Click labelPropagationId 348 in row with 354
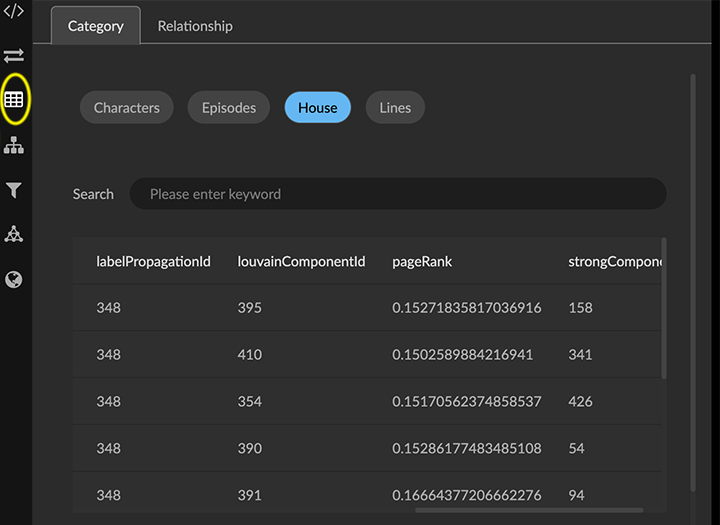Image resolution: width=720 pixels, height=525 pixels. click(108, 401)
